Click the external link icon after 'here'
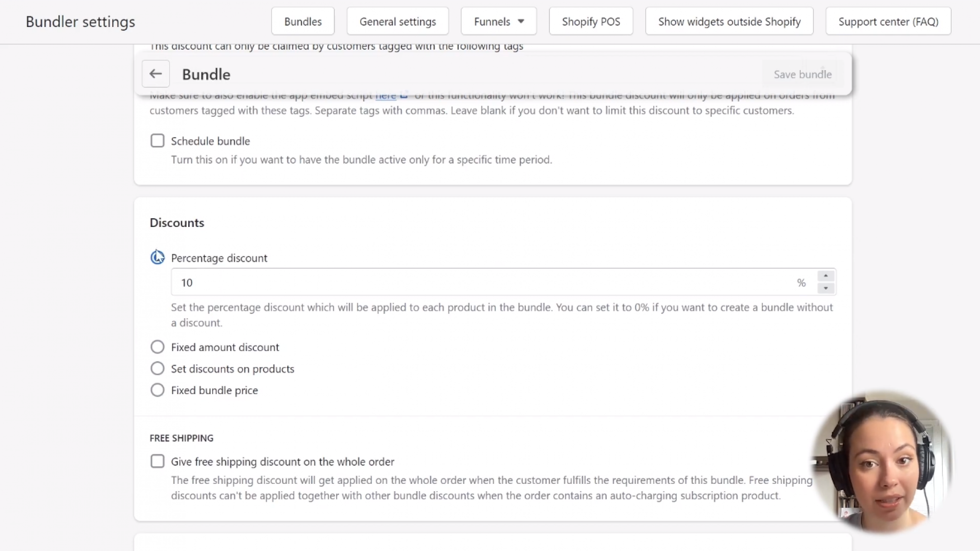Image resolution: width=980 pixels, height=551 pixels. point(403,95)
